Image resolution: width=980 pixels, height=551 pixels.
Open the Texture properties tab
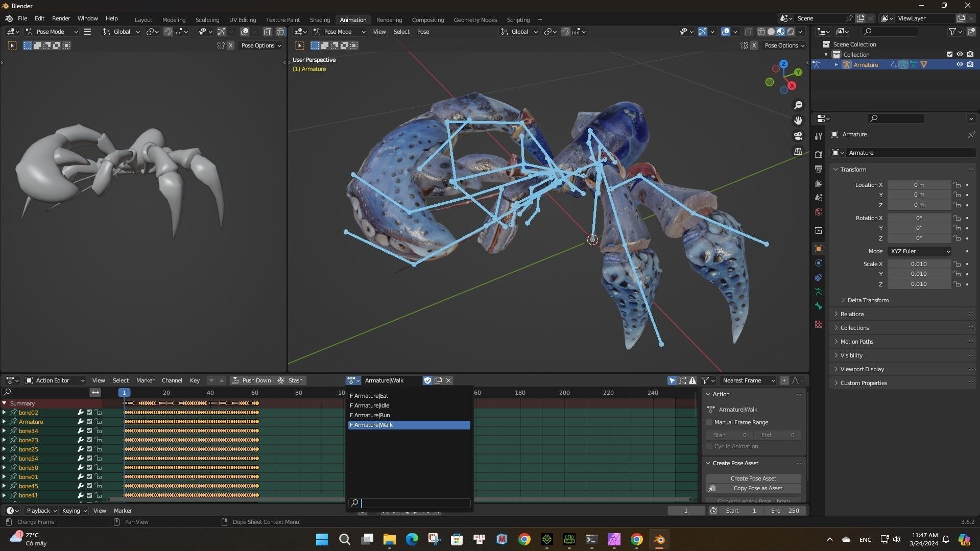[819, 324]
